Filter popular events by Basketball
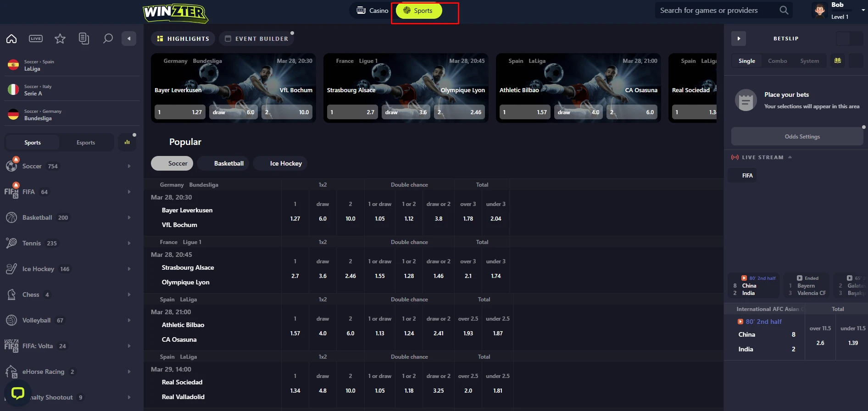 click(223, 163)
